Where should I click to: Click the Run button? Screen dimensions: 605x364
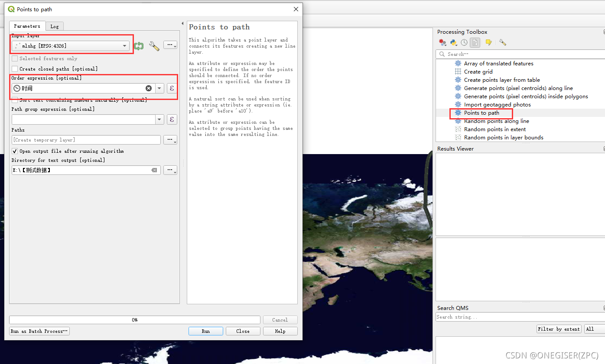coord(206,331)
